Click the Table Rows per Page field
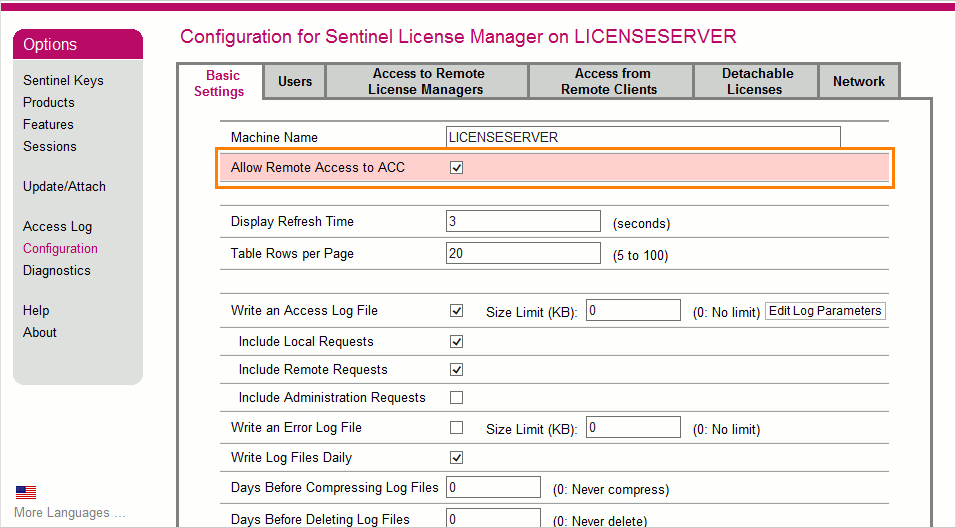The image size is (956, 528). (x=523, y=254)
